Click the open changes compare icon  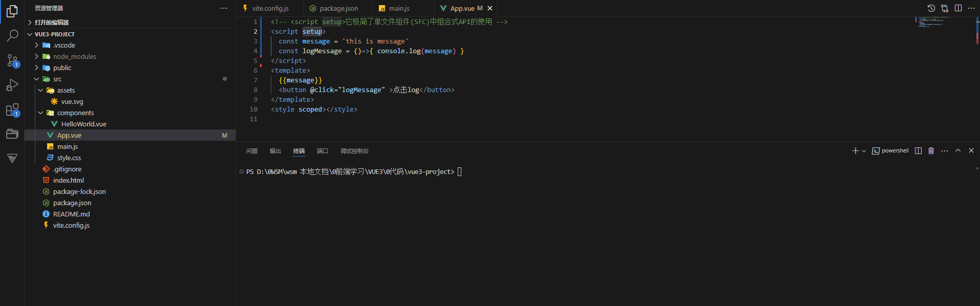coord(945,8)
